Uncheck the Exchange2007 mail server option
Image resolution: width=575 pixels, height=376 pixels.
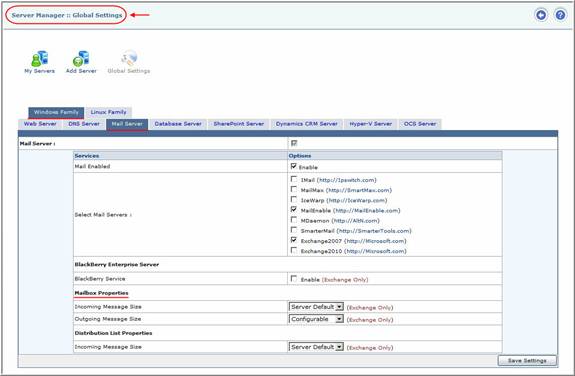[x=294, y=240]
